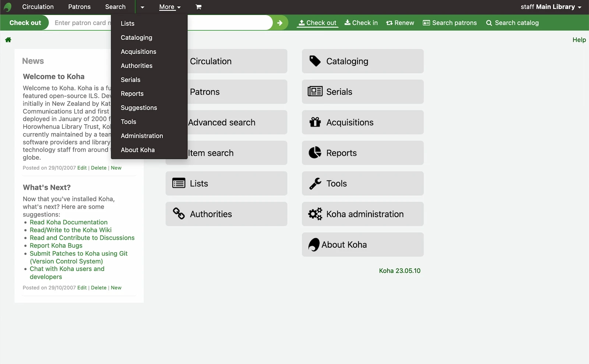Open Report Koha Bugs link
The image size is (589, 364).
[x=56, y=245]
